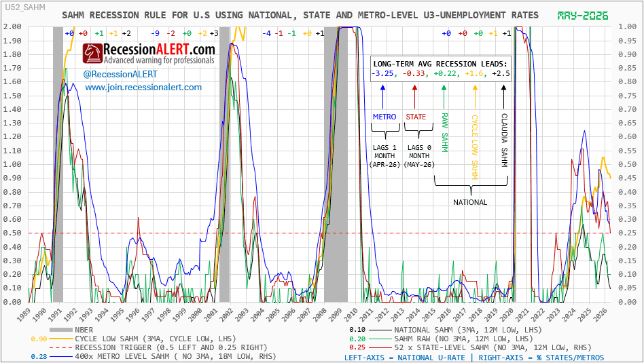
Task: Click the red upward arrow above STATE
Action: pyautogui.click(x=414, y=96)
